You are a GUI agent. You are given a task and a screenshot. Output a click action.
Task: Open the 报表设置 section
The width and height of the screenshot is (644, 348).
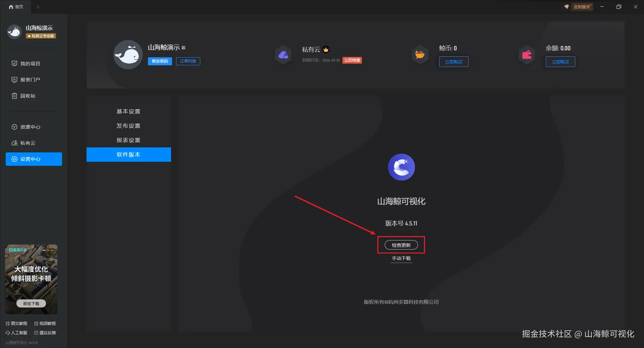click(x=129, y=140)
